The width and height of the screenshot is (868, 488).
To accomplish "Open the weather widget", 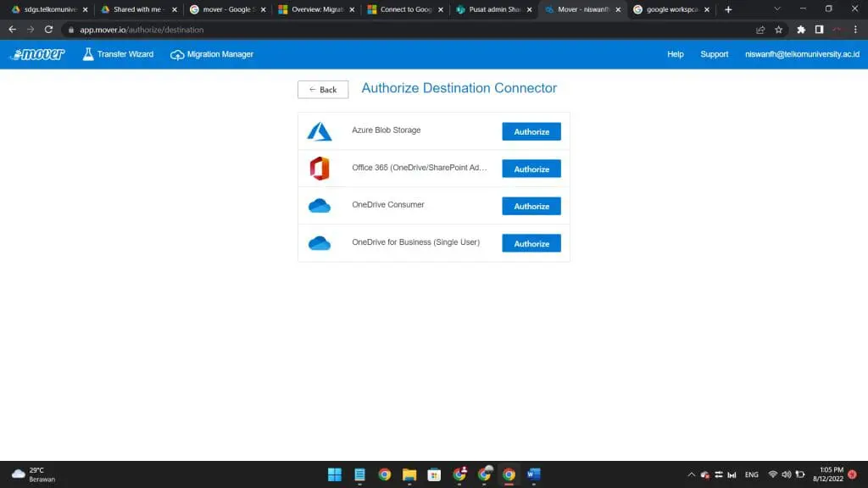I will coord(34,474).
